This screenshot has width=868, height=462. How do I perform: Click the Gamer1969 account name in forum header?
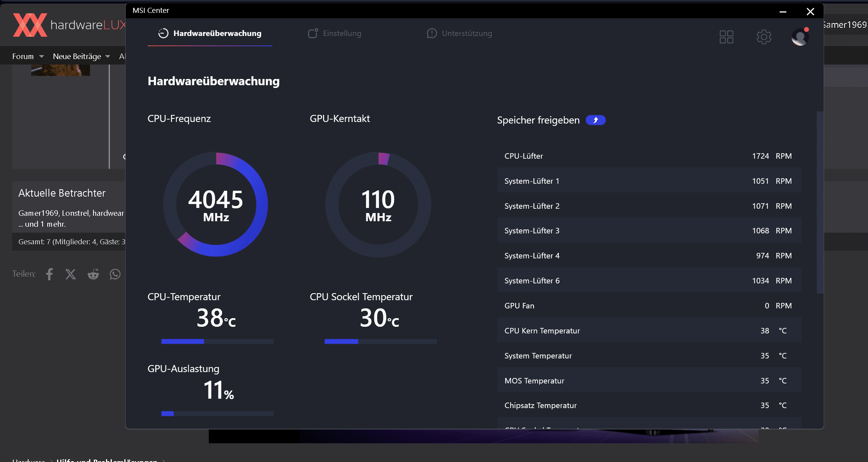pos(845,25)
